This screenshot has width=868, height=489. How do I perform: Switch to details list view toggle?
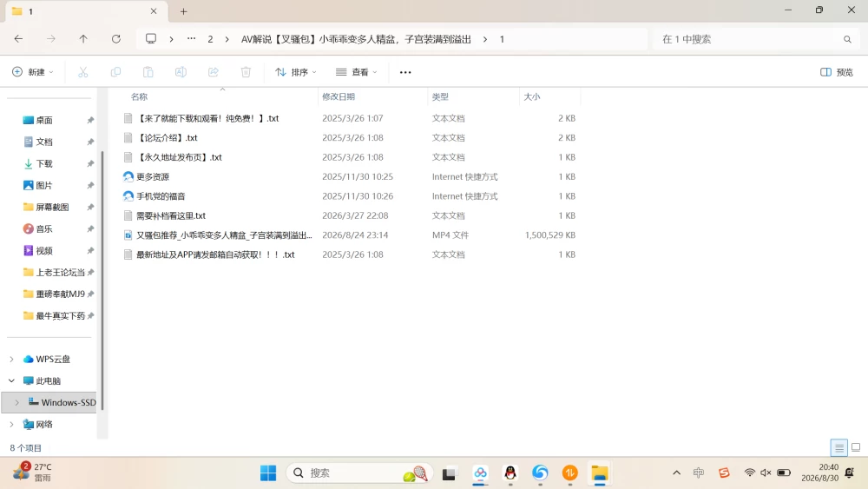pos(839,447)
